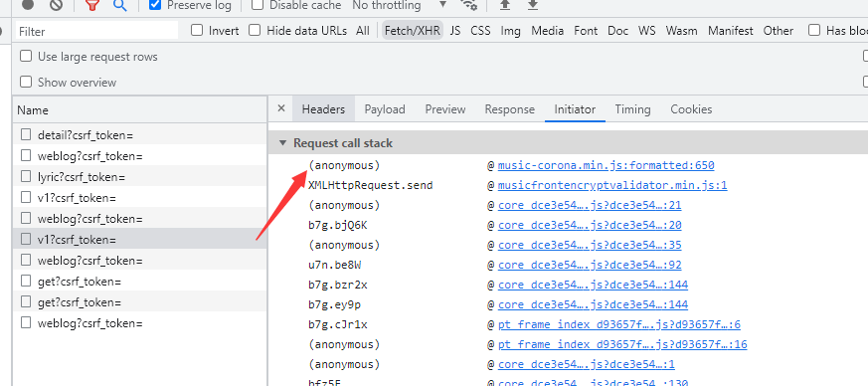The image size is (868, 386).
Task: Clear the network log
Action: click(x=56, y=5)
